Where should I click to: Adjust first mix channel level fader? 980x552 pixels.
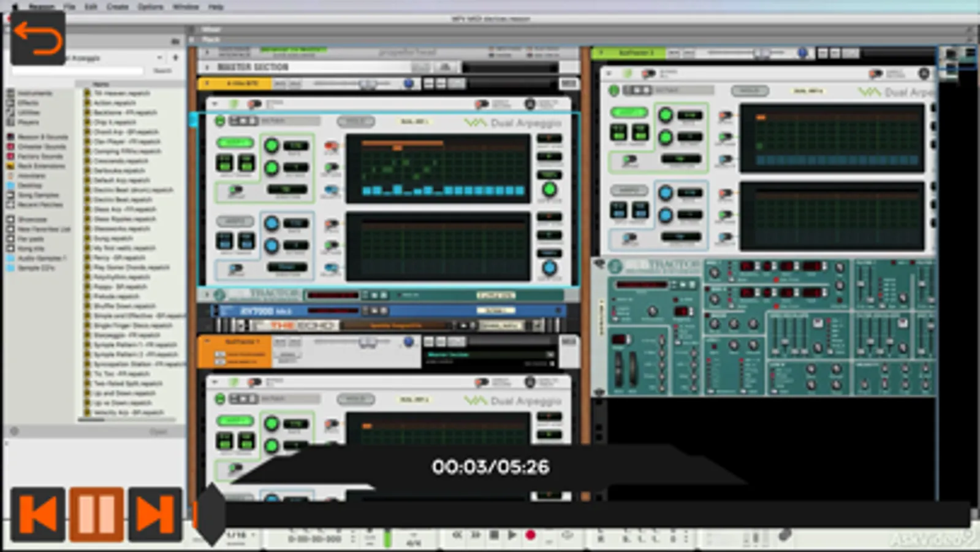point(367,83)
